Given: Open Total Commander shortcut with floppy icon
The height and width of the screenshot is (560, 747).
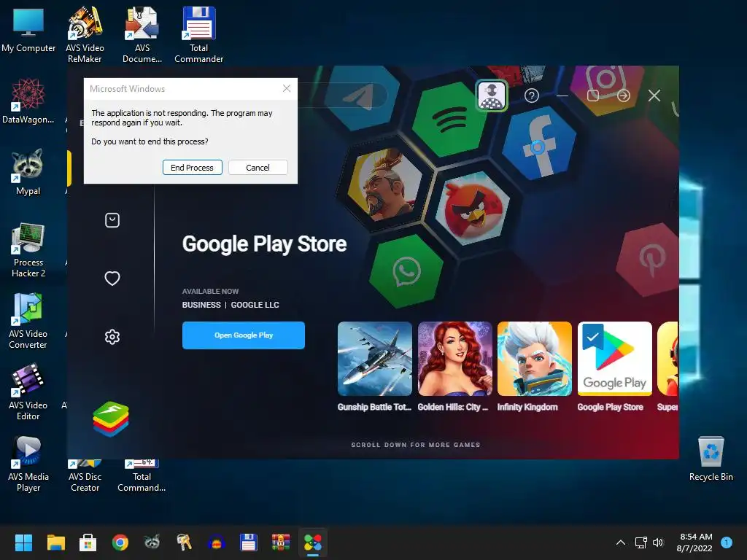Looking at the screenshot, I should click(198, 34).
